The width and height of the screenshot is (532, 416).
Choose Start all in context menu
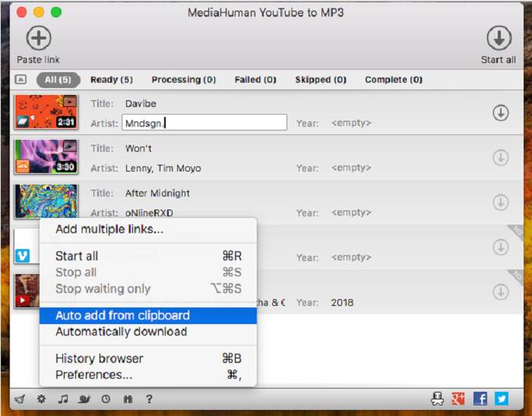click(148, 256)
